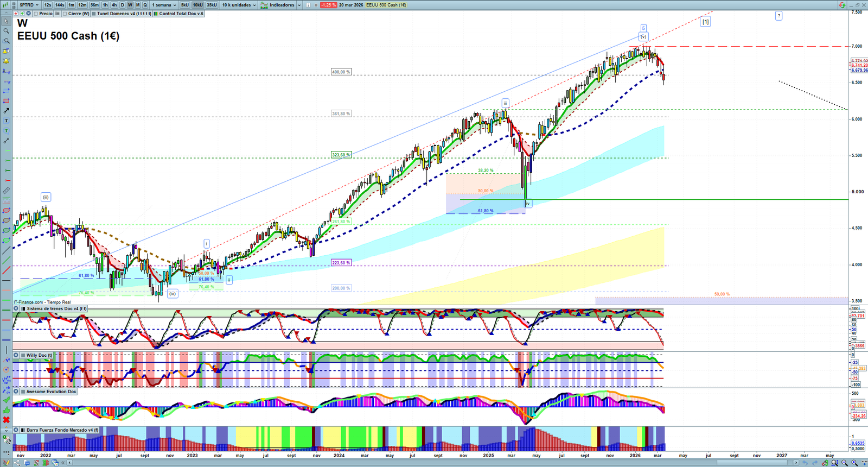Toggle the info panel icon in toolbar
This screenshot has width=868, height=467.
pyautogui.click(x=309, y=5)
